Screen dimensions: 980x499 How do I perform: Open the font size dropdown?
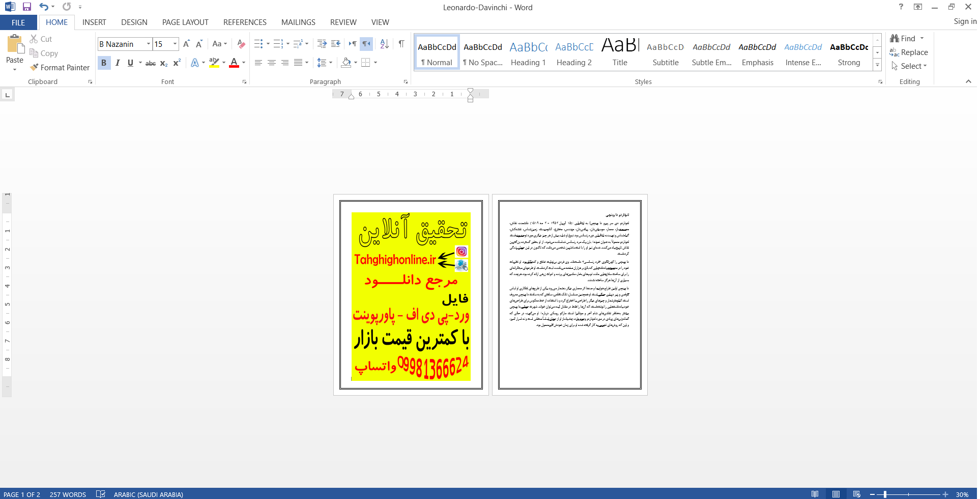coord(175,44)
